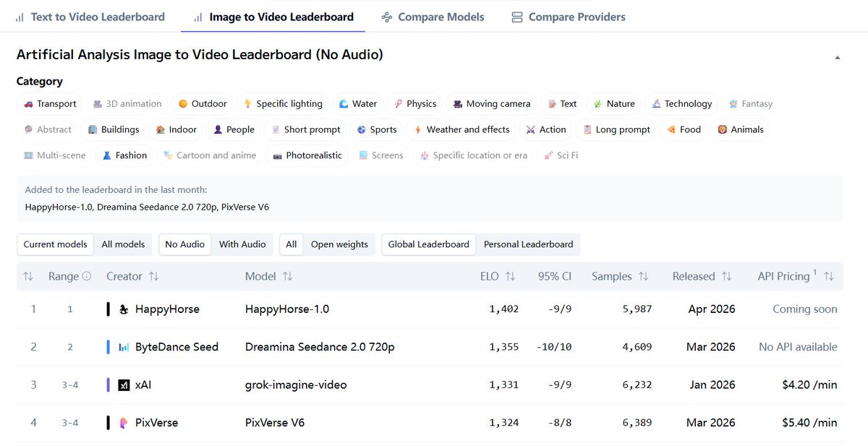Choose the Nature category chip

[614, 104]
